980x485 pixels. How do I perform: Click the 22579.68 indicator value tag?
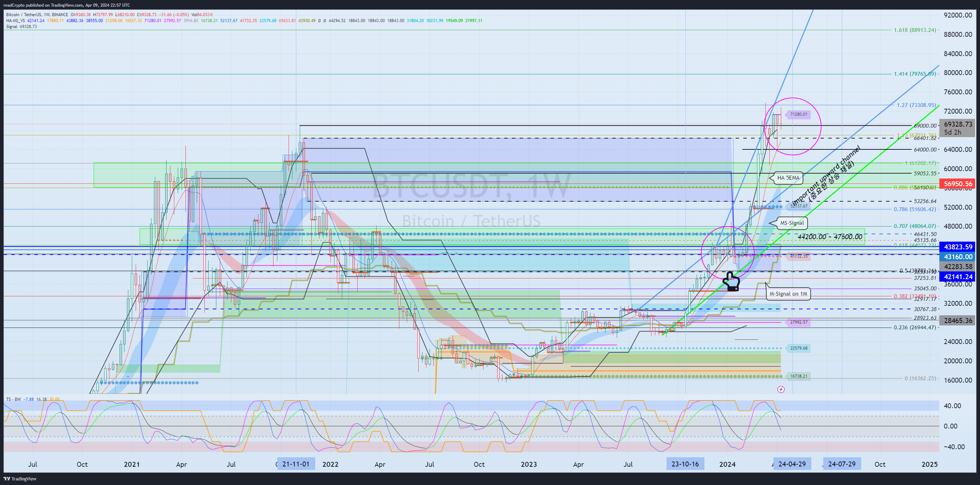click(798, 348)
